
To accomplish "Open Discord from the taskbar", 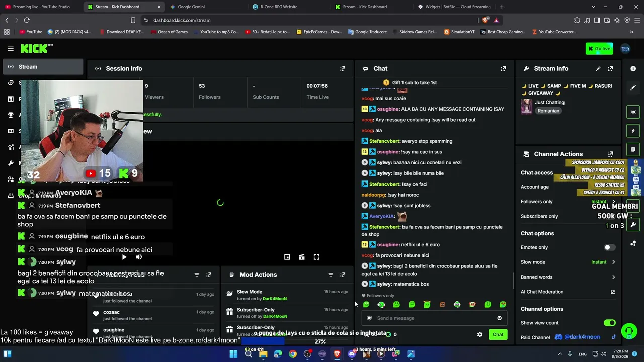I will [x=352, y=354].
